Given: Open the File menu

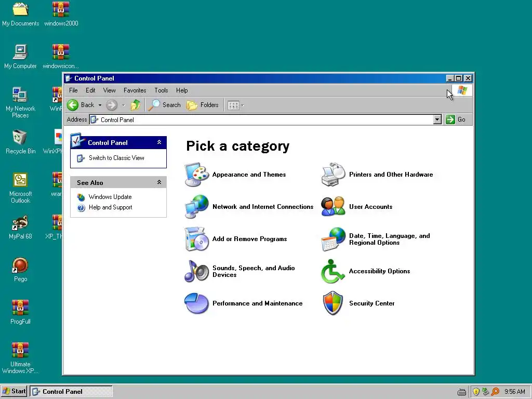Looking at the screenshot, I should [73, 90].
